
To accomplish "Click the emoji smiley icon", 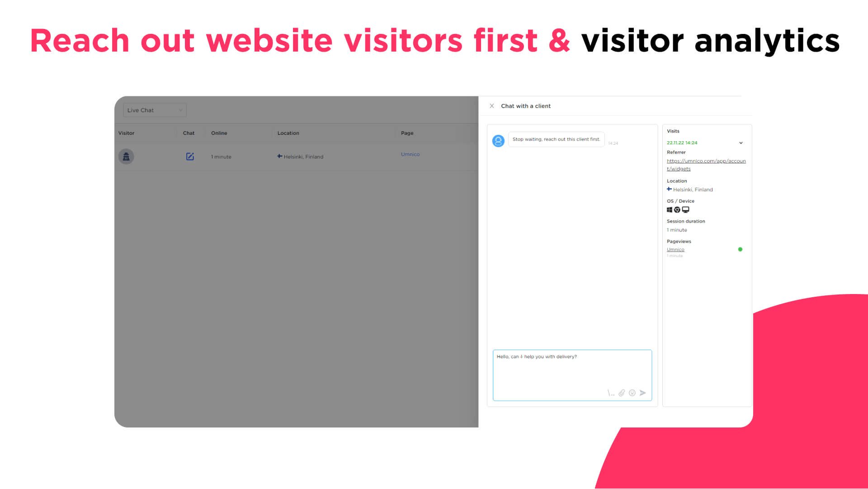I will pos(632,393).
